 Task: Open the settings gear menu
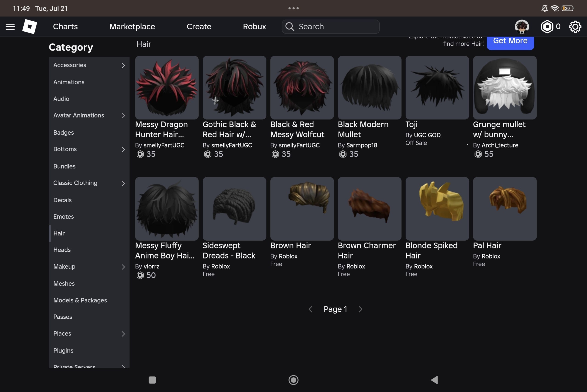click(575, 27)
